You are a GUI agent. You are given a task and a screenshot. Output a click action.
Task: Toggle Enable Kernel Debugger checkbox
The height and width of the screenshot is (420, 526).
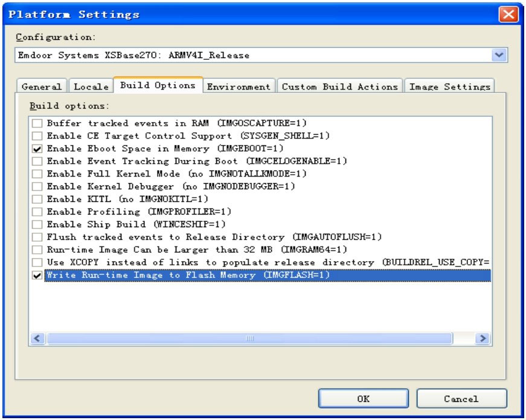[x=37, y=187]
